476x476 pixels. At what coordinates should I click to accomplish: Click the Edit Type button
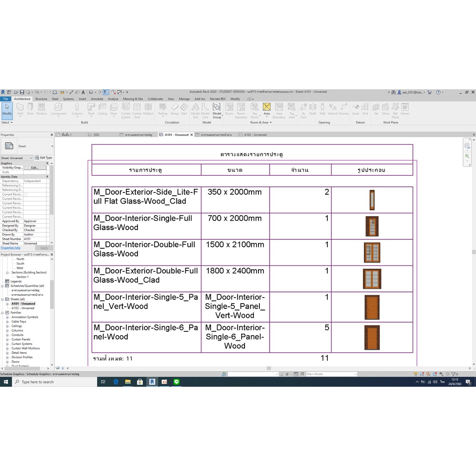(x=43, y=158)
